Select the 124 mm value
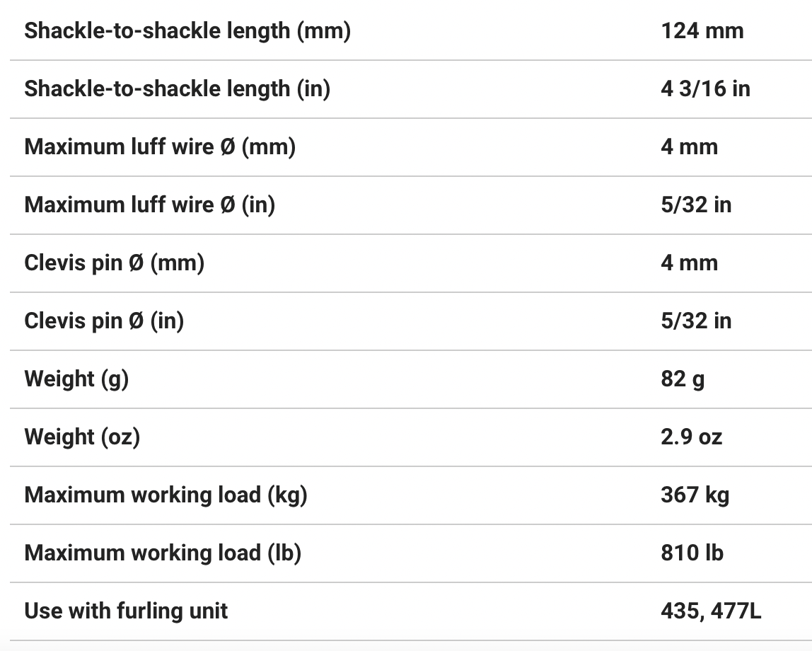 click(x=702, y=31)
